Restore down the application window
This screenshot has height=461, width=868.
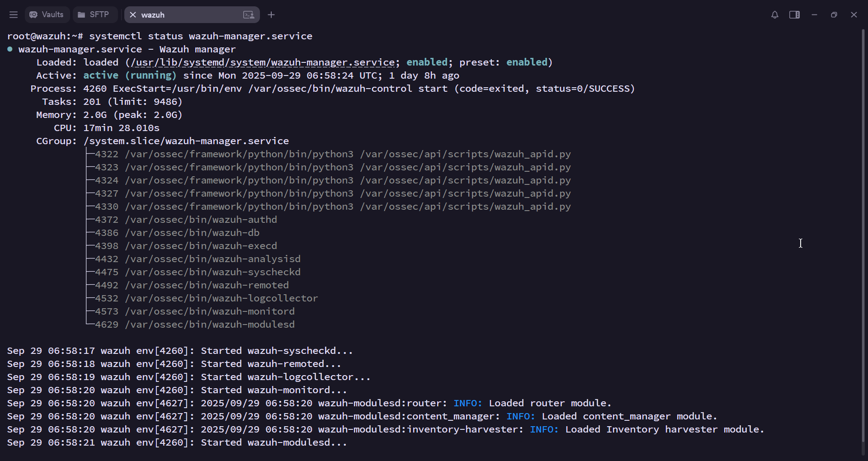pos(834,14)
